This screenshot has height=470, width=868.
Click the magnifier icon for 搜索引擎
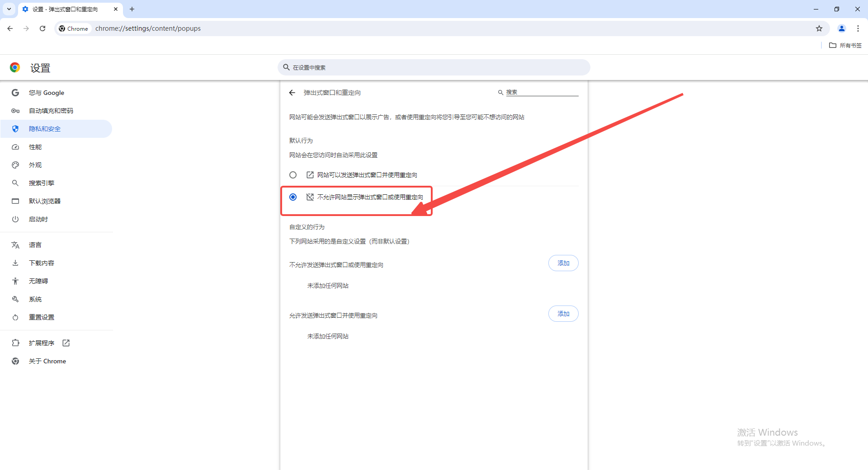click(x=15, y=183)
